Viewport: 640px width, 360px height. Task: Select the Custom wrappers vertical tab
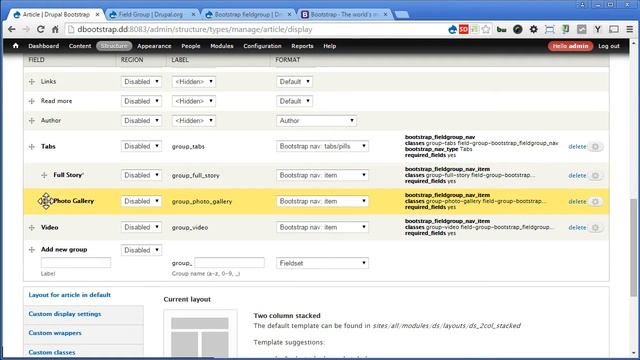click(83, 333)
